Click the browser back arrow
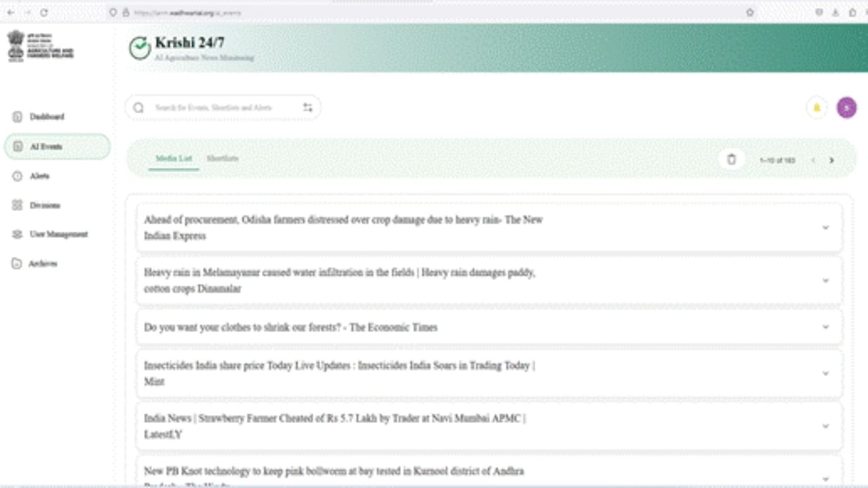The height and width of the screenshot is (488, 868). pyautogui.click(x=10, y=12)
